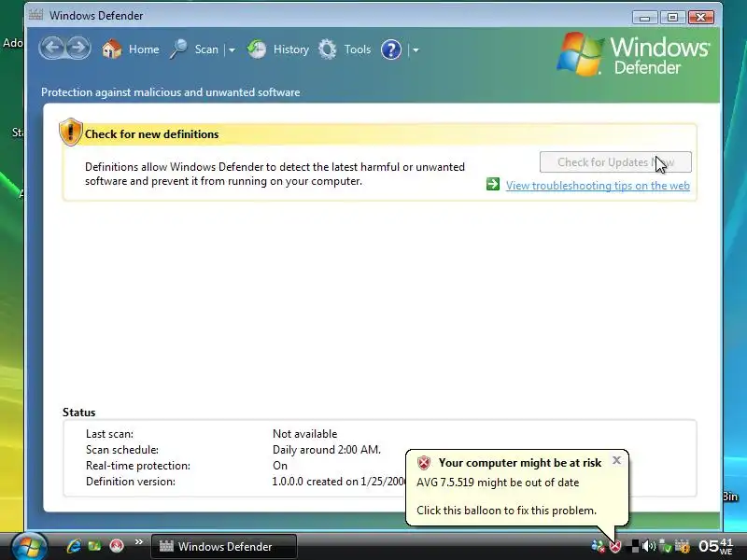Expand the Help options dropdown arrow
This screenshot has height=560, width=747.
pyautogui.click(x=416, y=49)
